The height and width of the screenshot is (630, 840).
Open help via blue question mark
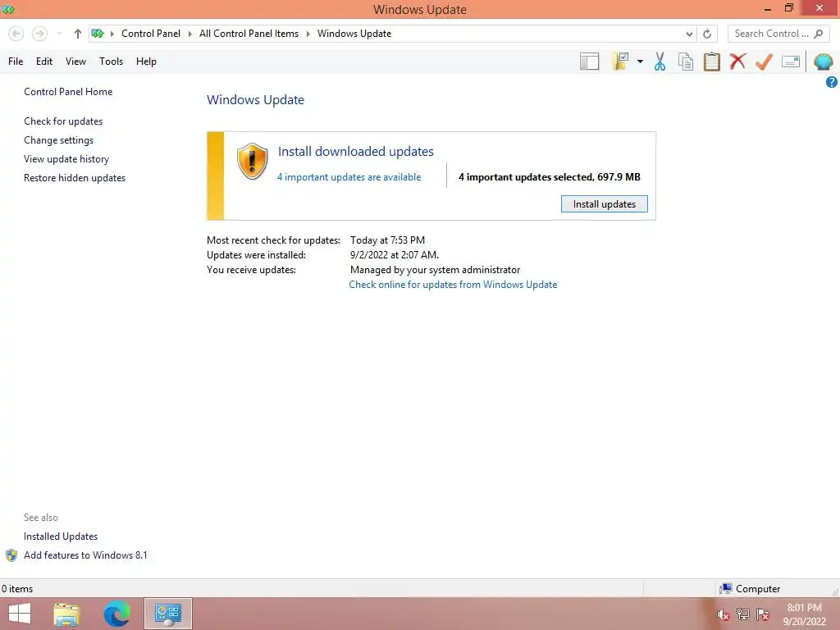pos(831,82)
